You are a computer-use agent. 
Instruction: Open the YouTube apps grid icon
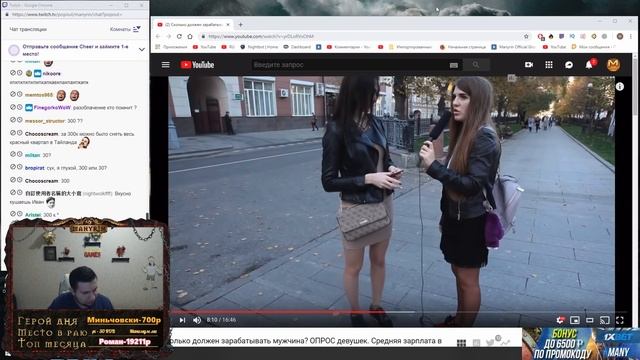(x=549, y=64)
